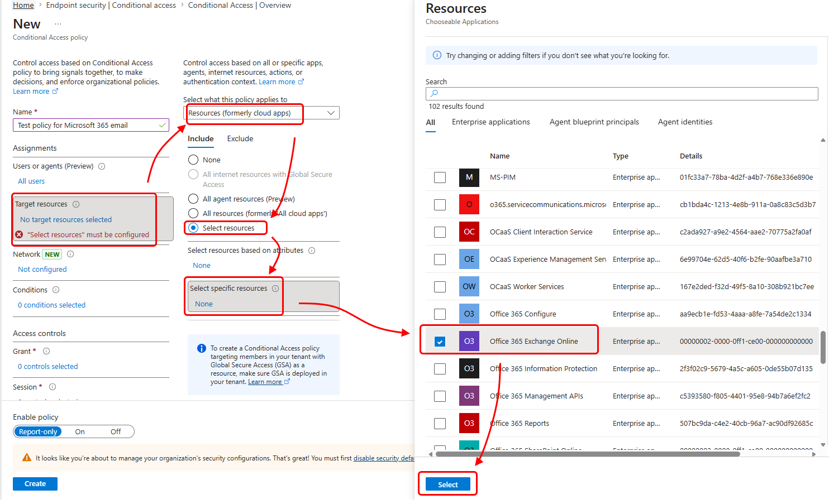
Task: Click the horizontal scrollbar in Resources list
Action: click(x=588, y=454)
